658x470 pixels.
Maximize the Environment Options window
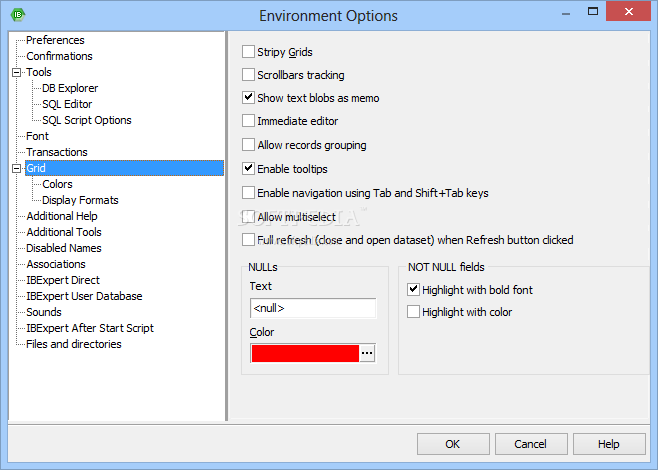pyautogui.click(x=593, y=11)
